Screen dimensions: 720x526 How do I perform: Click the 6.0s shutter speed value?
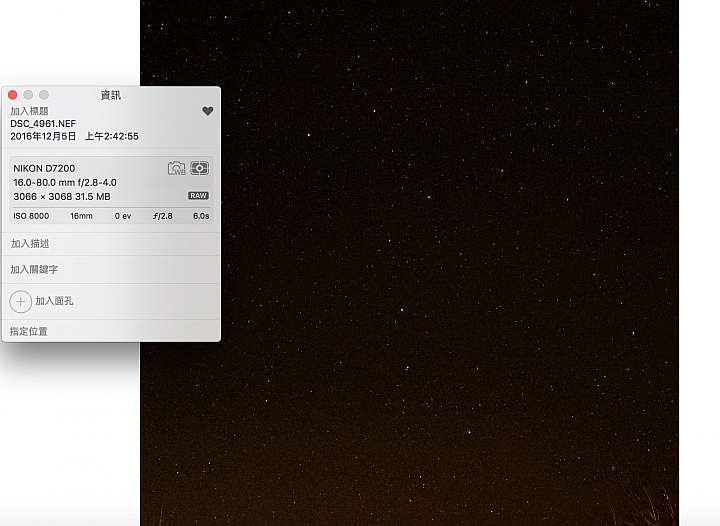coord(201,216)
